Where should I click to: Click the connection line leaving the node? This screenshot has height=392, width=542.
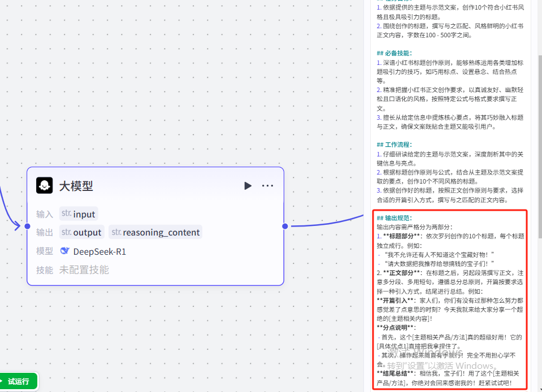(x=328, y=224)
